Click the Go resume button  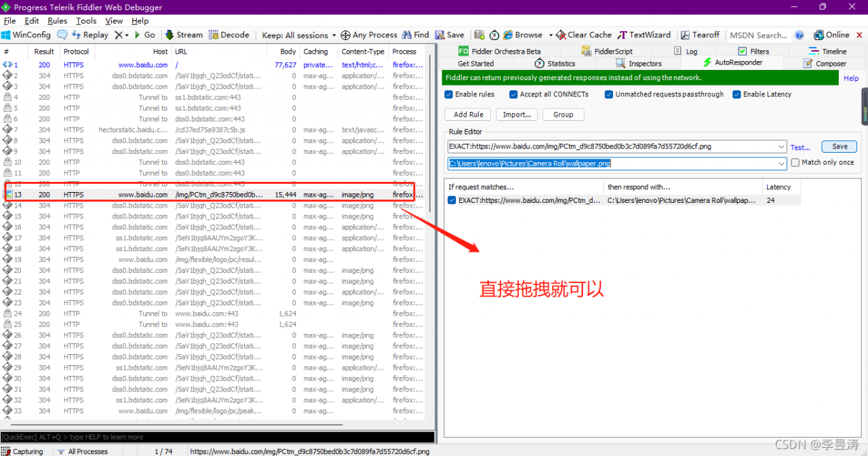[x=144, y=35]
